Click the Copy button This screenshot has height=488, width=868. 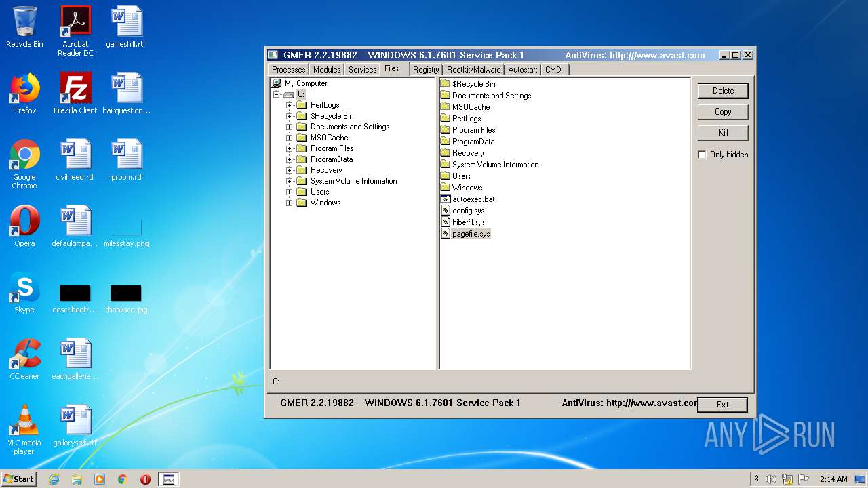click(x=723, y=112)
